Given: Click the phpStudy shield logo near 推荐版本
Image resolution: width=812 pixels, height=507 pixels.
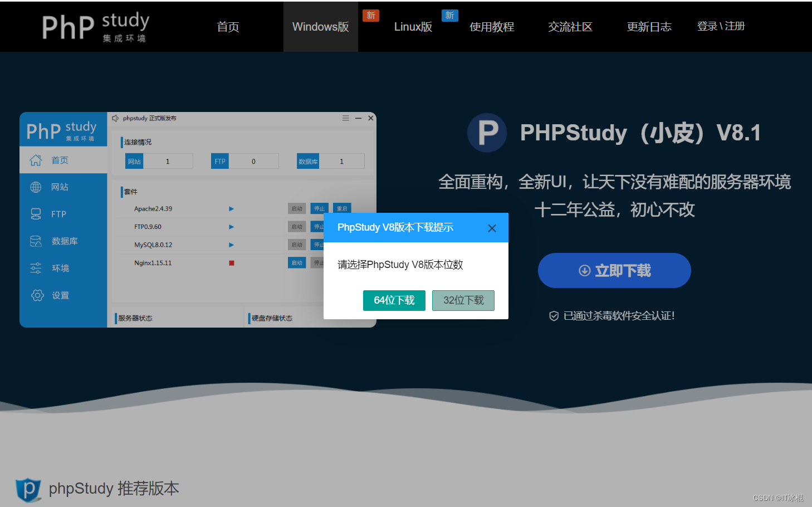Looking at the screenshot, I should 28,489.
